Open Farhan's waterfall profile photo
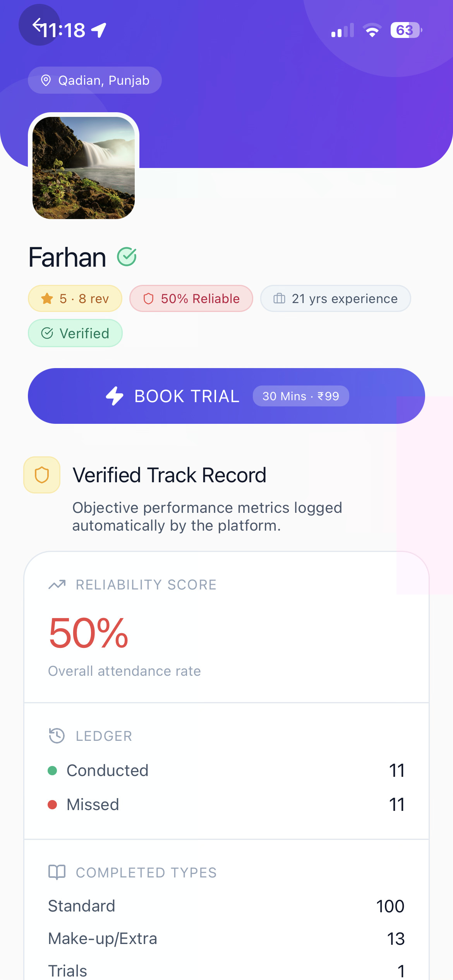453x980 pixels. [84, 168]
